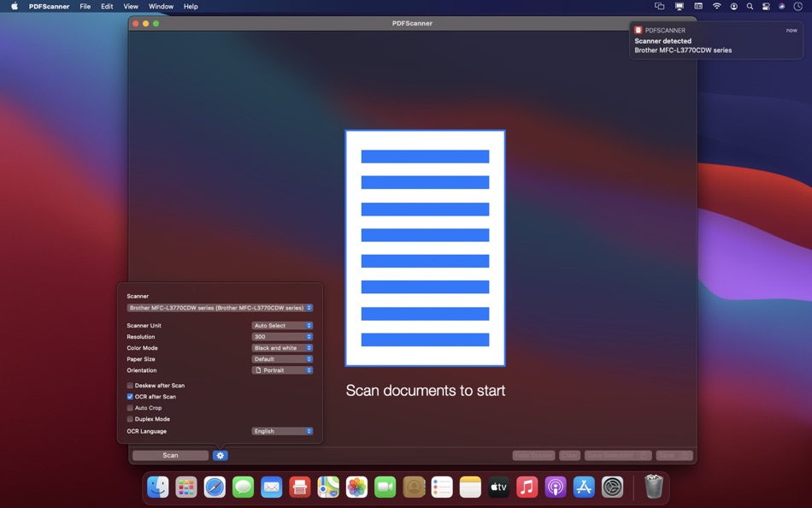Enable Auto Crop checkbox
This screenshot has width=812, height=508.
(x=130, y=407)
